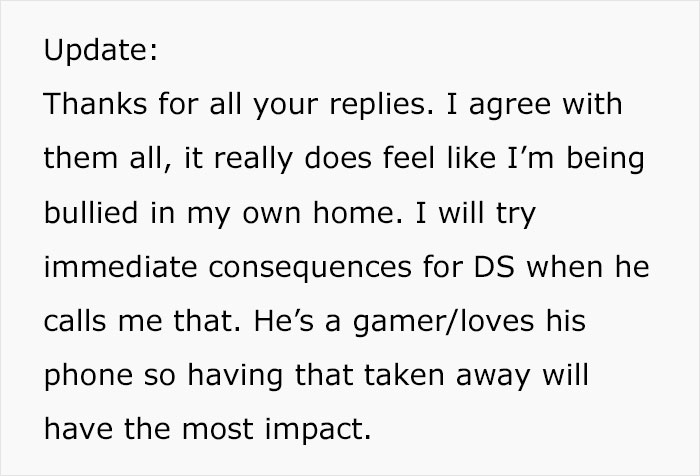
Task: Click the "Update:" heading text
Action: (x=100, y=50)
